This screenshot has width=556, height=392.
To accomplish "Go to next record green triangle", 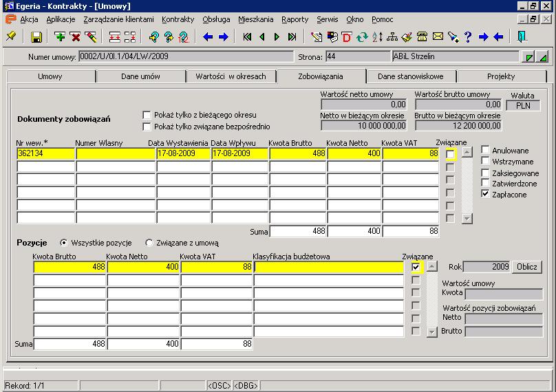I will (277, 36).
